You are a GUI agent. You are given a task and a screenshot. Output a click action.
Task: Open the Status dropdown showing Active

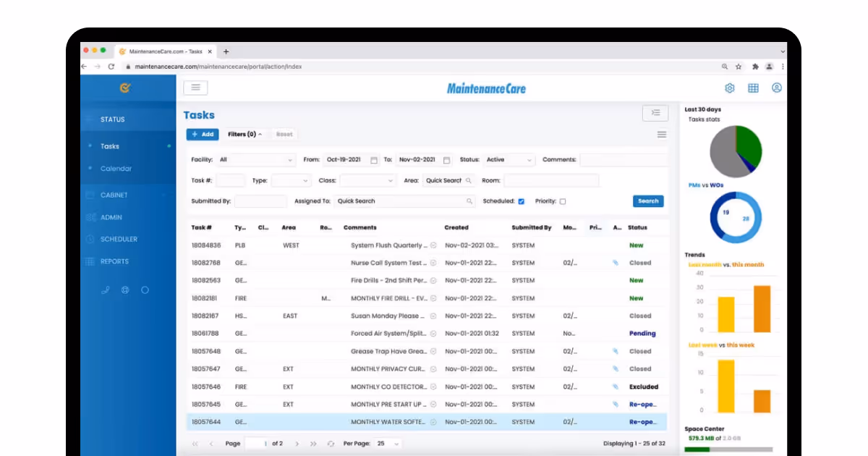(x=509, y=160)
